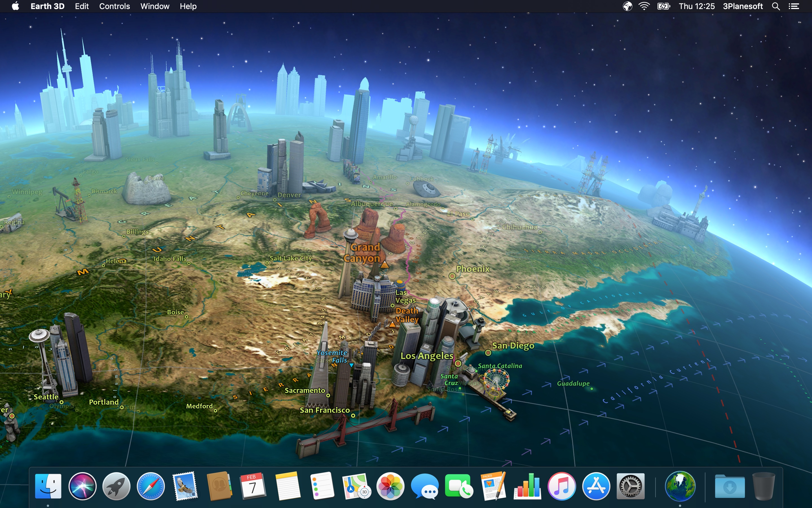This screenshot has width=812, height=508.
Task: Click the Phoenix city label
Action: (x=473, y=269)
